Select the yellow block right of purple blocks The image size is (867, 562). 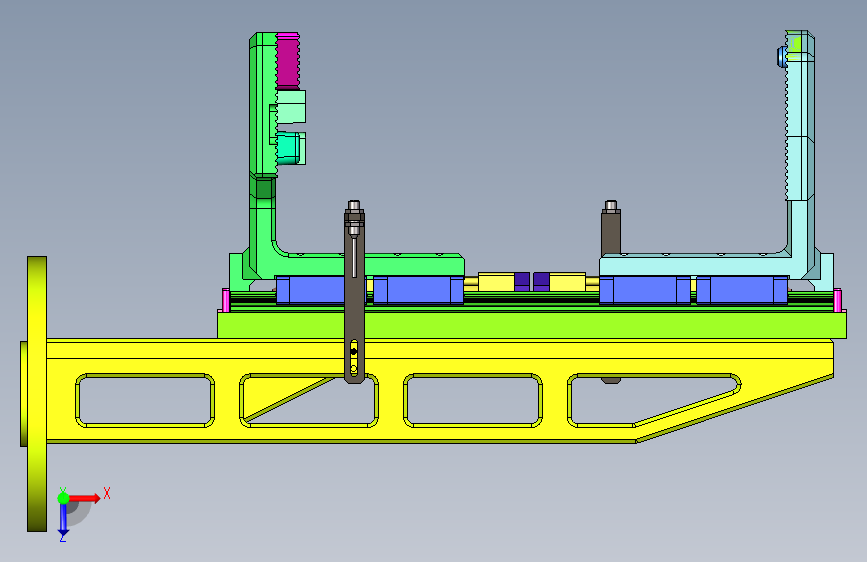point(567,282)
